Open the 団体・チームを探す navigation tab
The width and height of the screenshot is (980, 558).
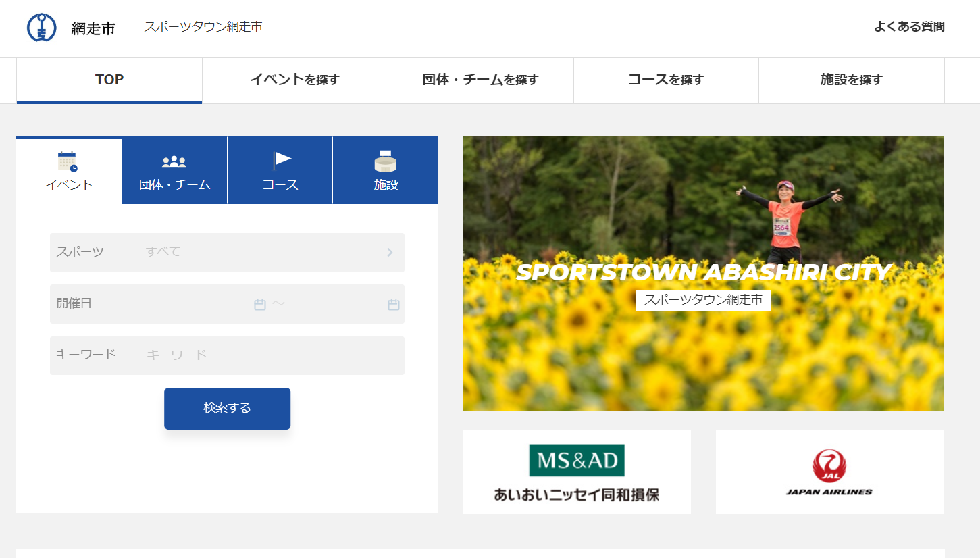[x=480, y=80]
